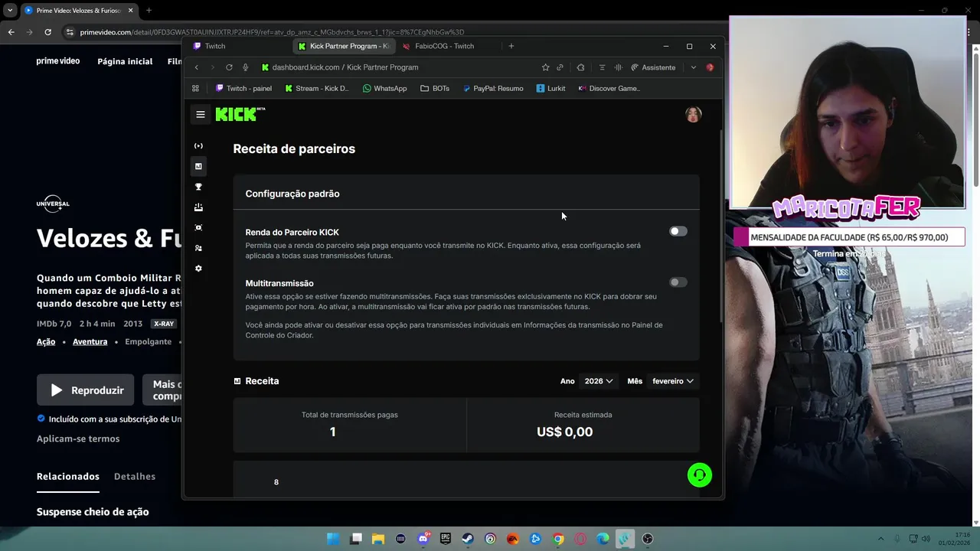This screenshot has width=980, height=551.
Task: Switch to FabioCOG - Twitch tab
Action: [x=448, y=46]
